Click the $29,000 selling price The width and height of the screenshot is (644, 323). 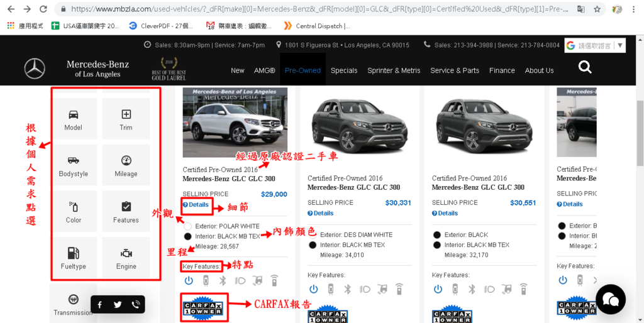pos(274,194)
